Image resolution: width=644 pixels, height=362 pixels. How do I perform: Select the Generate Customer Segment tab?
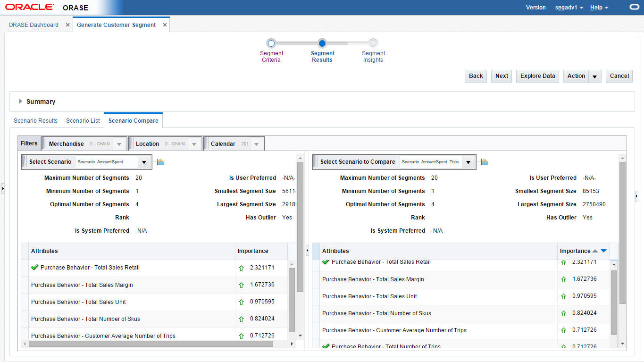point(117,25)
